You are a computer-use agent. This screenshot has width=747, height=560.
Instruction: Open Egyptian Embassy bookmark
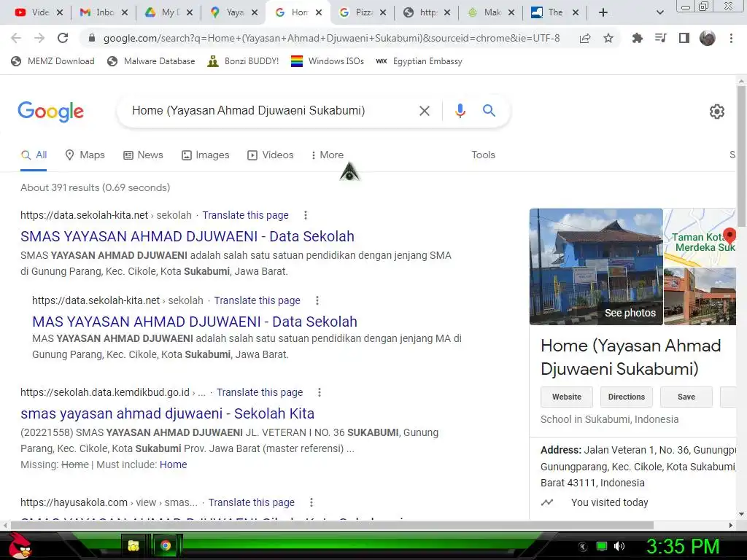[419, 61]
